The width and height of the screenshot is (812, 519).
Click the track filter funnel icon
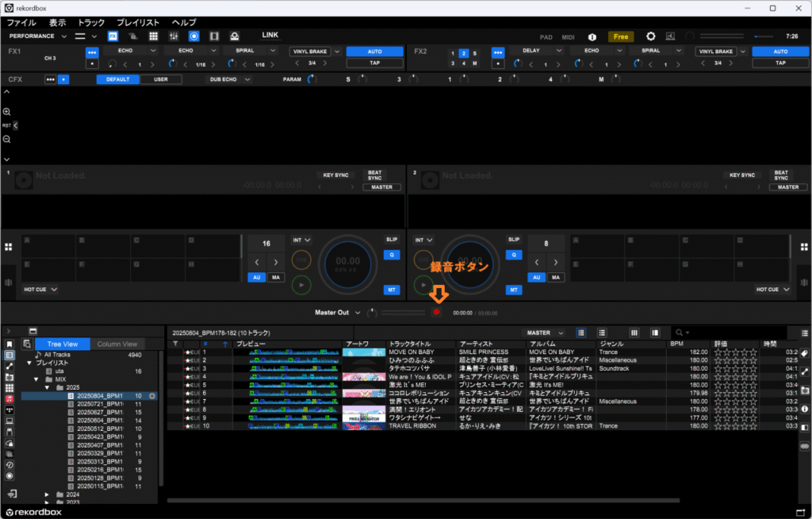(175, 344)
